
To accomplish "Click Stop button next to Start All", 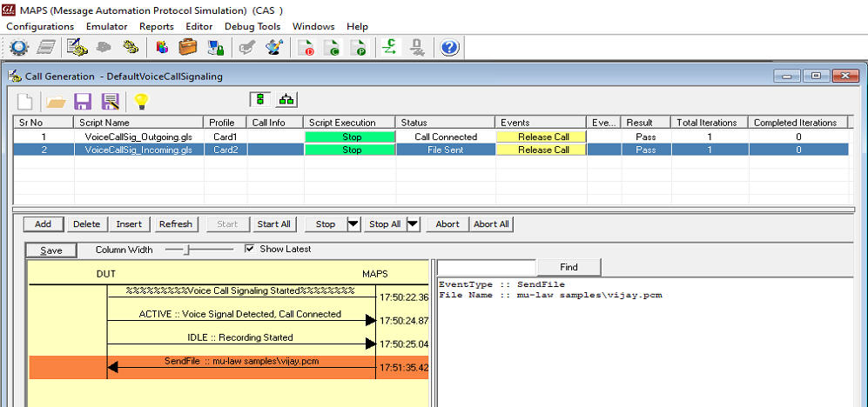I will [x=326, y=224].
